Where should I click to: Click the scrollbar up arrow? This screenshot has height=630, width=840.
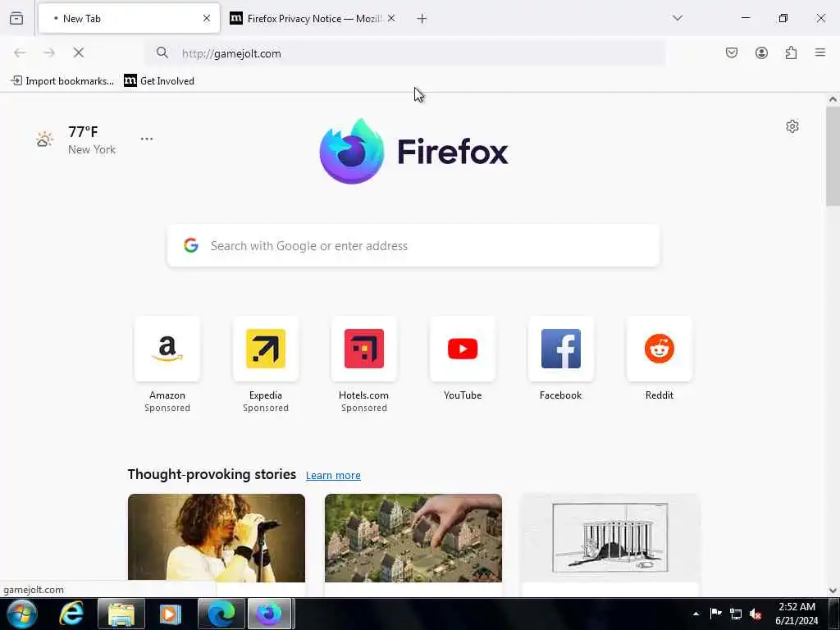click(x=833, y=99)
